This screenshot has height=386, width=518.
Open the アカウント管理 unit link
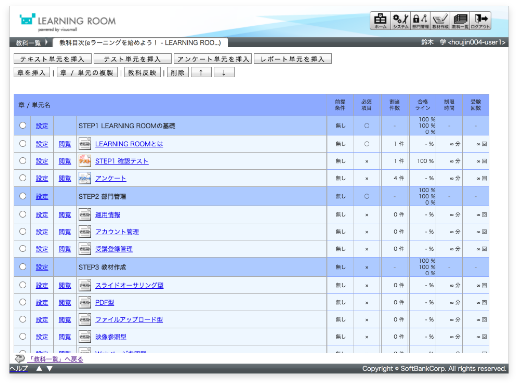117,231
